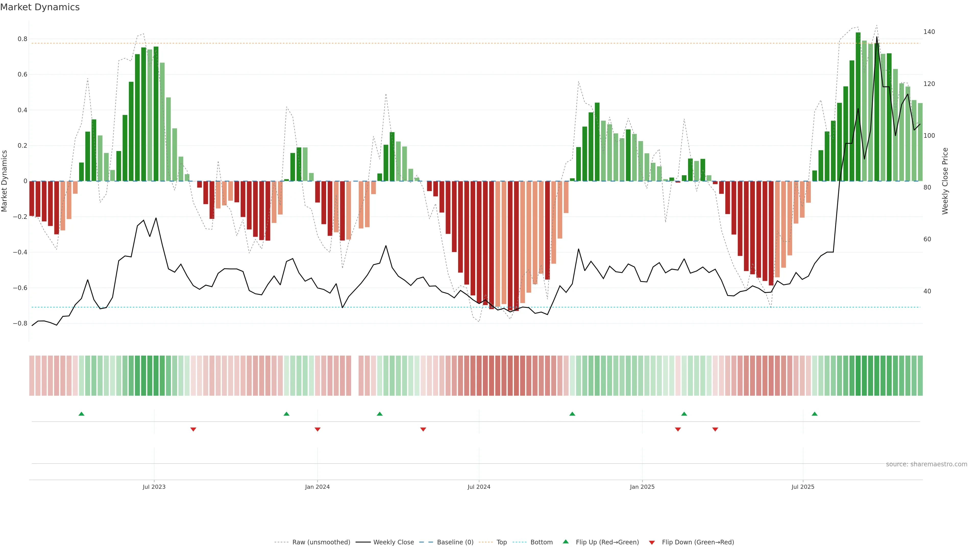
Task: Open the source: sharemaestro.com link
Action: tap(926, 464)
